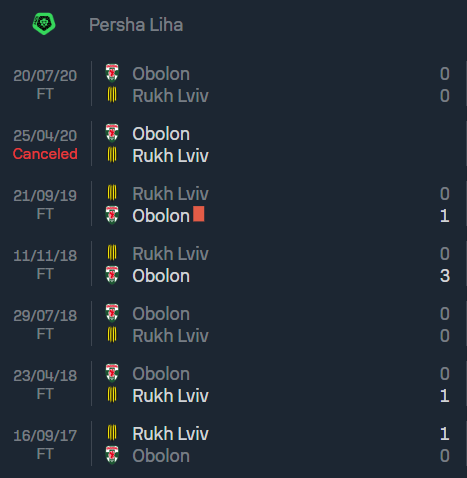Open the 11/11/18 match with score 0-3

coord(233,264)
